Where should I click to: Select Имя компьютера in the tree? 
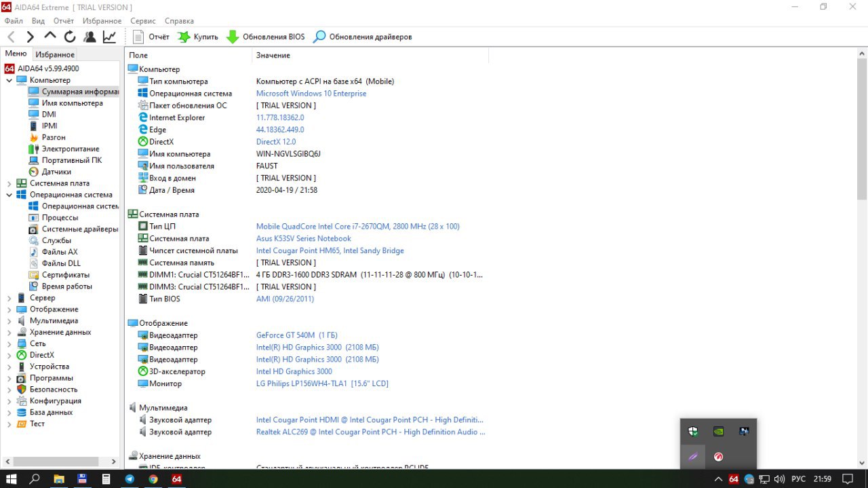(x=72, y=103)
